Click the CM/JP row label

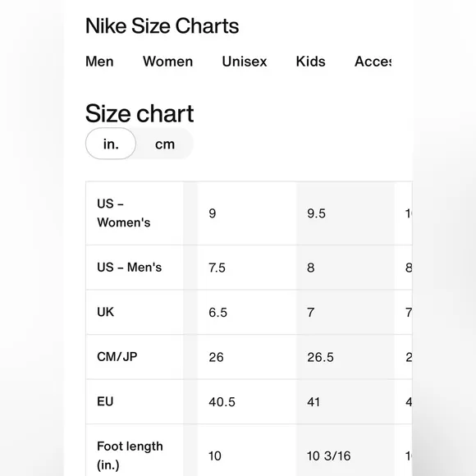[135, 357]
